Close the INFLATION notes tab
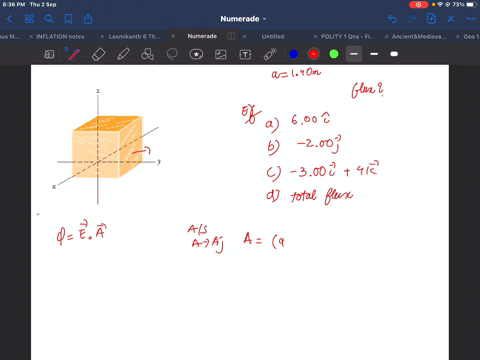Viewport: 480px width, 360px height. 31,37
